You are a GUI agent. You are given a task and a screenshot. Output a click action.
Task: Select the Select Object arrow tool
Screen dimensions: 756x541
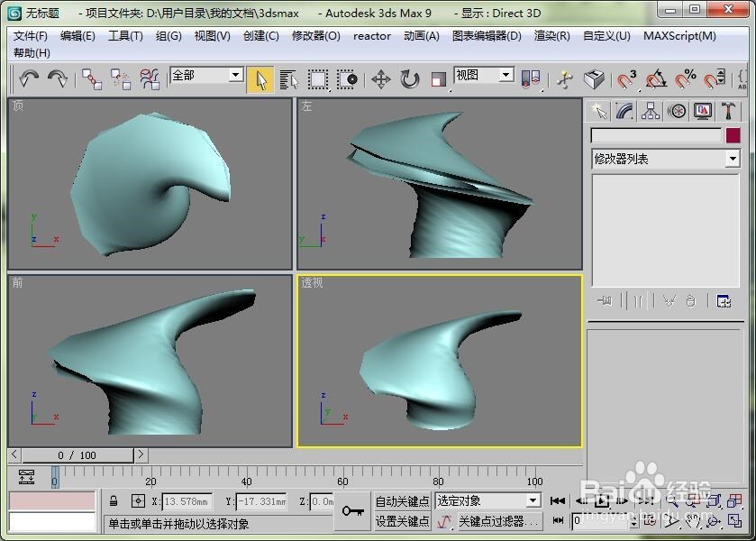[260, 79]
